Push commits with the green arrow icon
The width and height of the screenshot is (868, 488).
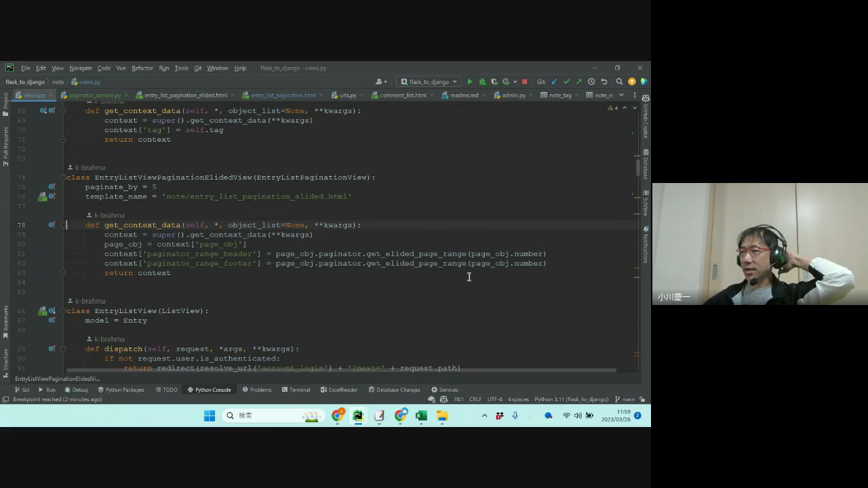coord(578,82)
